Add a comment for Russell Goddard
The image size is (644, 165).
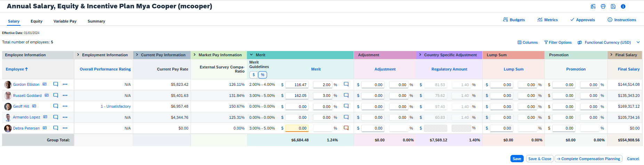(x=56, y=96)
